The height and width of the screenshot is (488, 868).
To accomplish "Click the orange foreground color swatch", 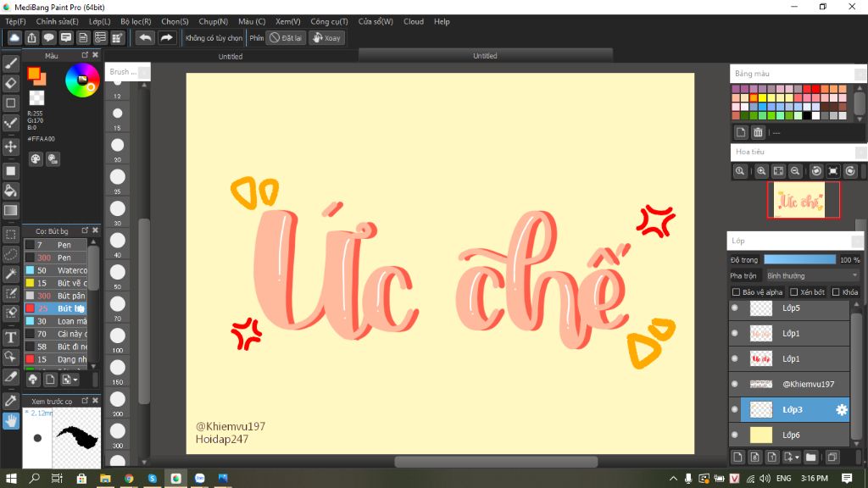I will [34, 74].
